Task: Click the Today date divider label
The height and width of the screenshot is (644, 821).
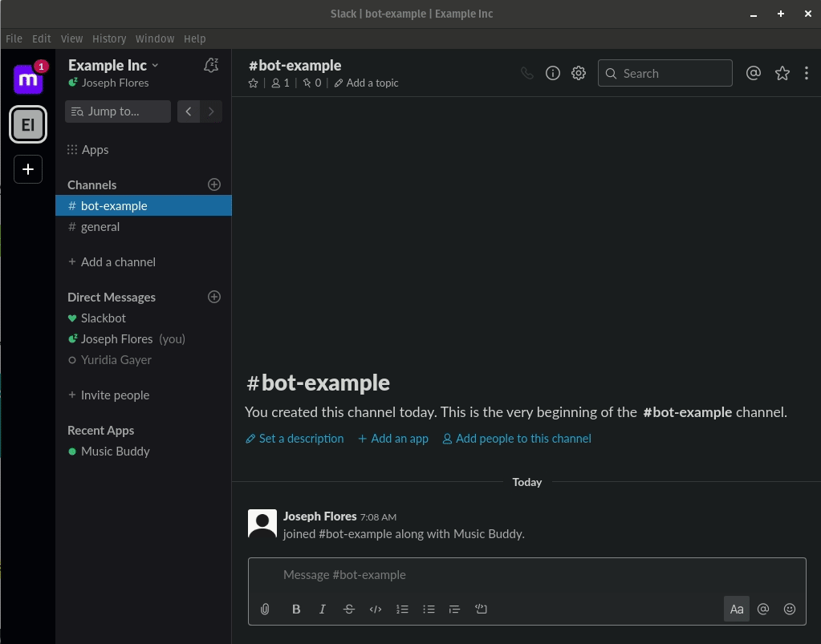Action: pyautogui.click(x=527, y=482)
